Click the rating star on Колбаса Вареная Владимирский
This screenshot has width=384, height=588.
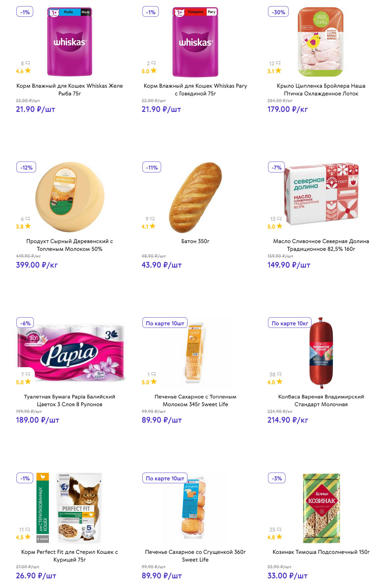point(279,382)
